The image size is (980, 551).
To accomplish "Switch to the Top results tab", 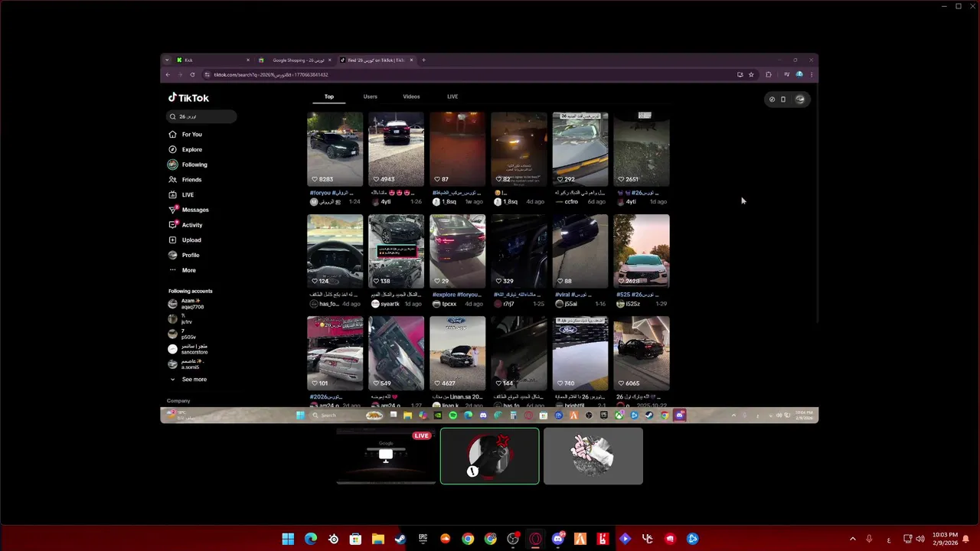I will [x=329, y=96].
